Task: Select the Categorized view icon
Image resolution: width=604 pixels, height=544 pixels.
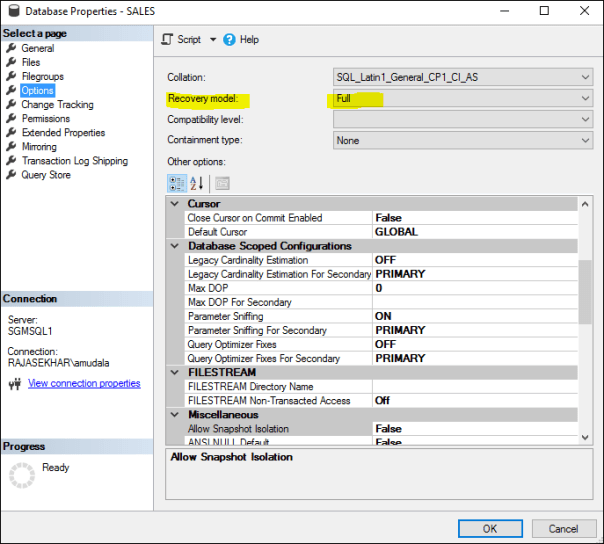Action: 176,183
